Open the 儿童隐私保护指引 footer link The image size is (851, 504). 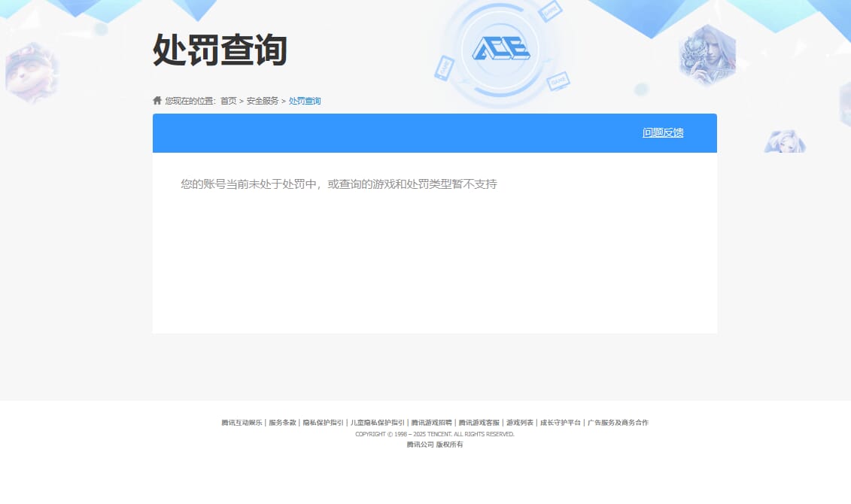tap(377, 423)
